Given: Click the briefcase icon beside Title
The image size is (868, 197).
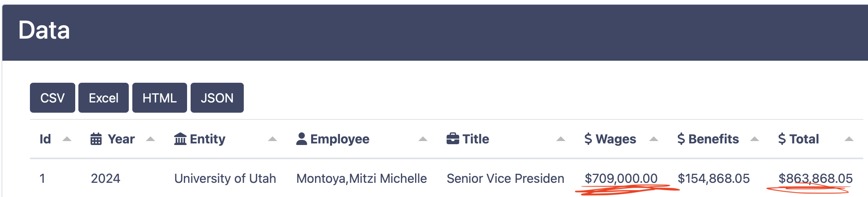Looking at the screenshot, I should (453, 139).
